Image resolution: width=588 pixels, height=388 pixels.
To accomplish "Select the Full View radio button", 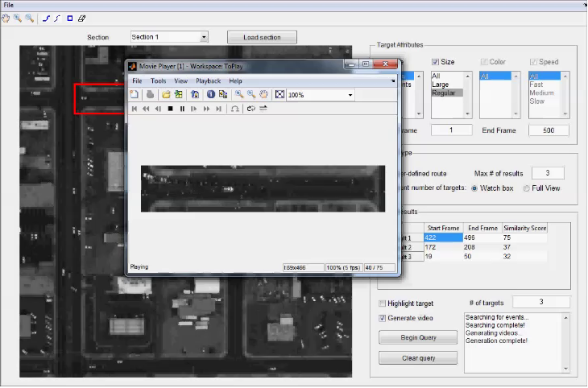I will pyautogui.click(x=527, y=188).
